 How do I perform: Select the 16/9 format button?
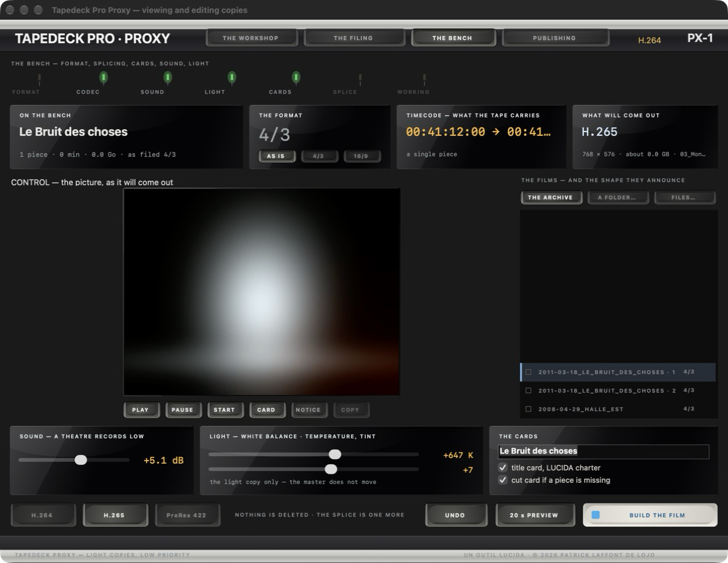coord(361,156)
